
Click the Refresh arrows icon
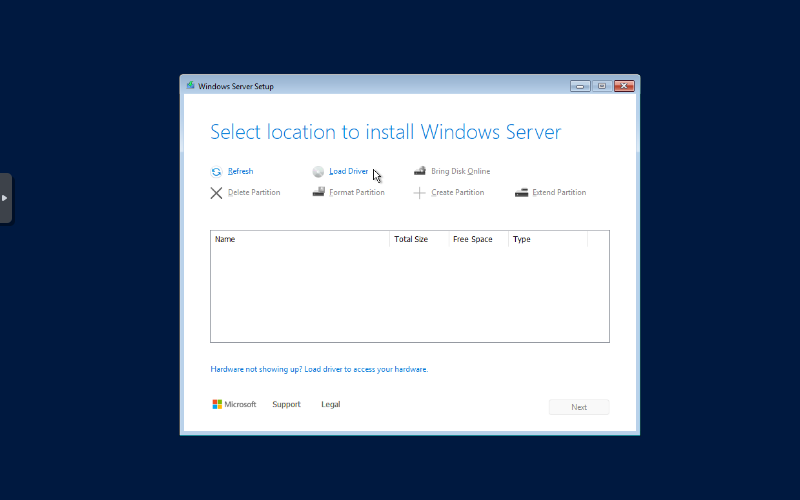coord(216,172)
